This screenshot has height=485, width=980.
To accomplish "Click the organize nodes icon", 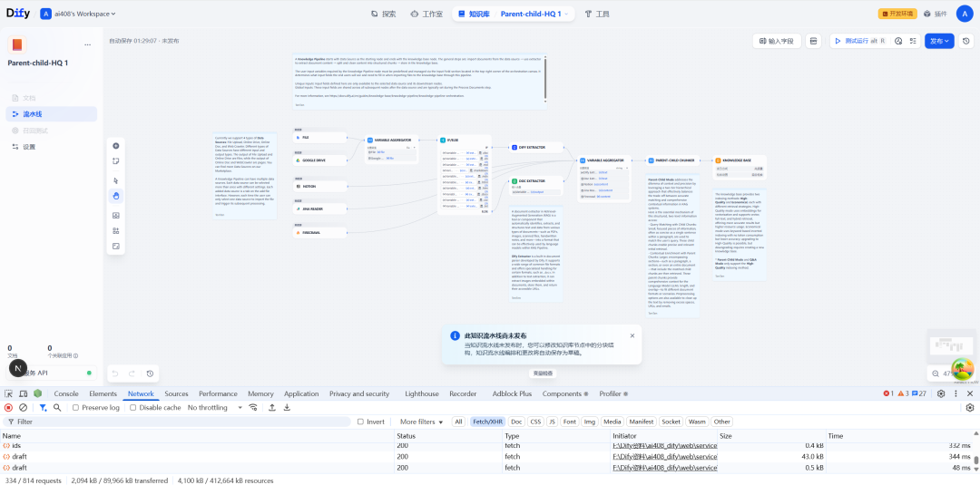I will click(x=115, y=231).
